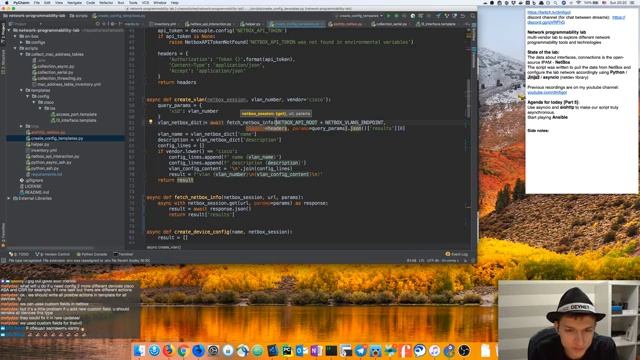Open iTunes from the Dock
The height and width of the screenshot is (360, 640).
tap(434, 350)
